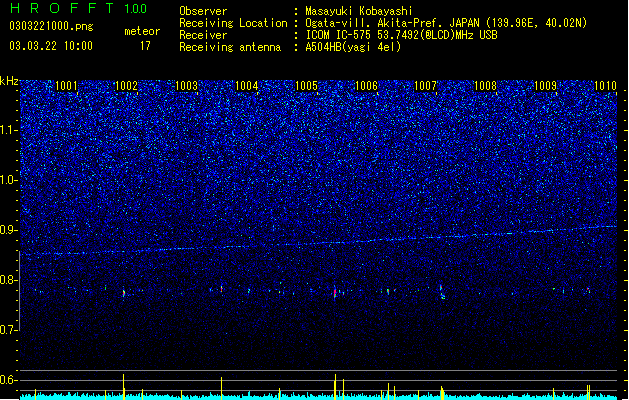This screenshot has height=400, width=629.
Task: Click time marker 1002 on the spectrogram
Action: pyautogui.click(x=126, y=86)
